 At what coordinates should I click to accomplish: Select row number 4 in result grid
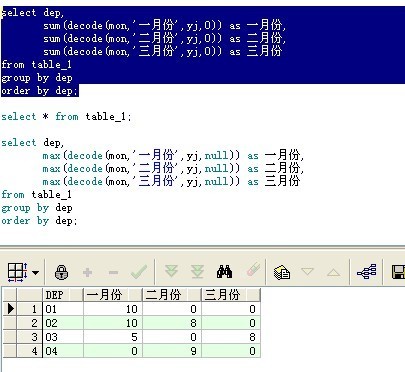[30, 351]
